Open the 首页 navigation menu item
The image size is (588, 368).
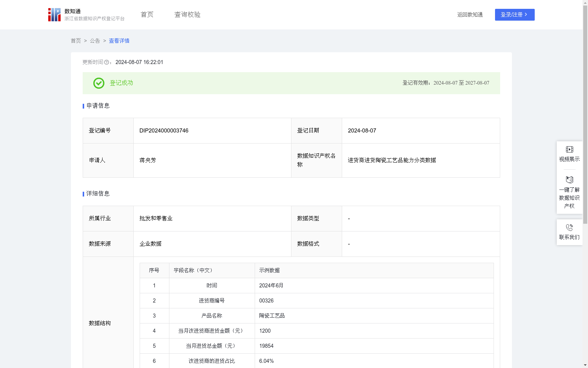coord(147,15)
